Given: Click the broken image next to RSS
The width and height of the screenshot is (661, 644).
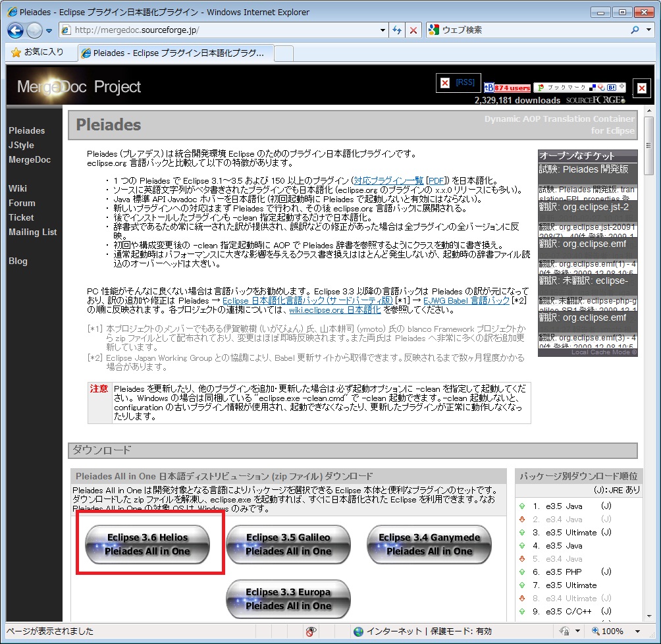Looking at the screenshot, I should (x=445, y=83).
